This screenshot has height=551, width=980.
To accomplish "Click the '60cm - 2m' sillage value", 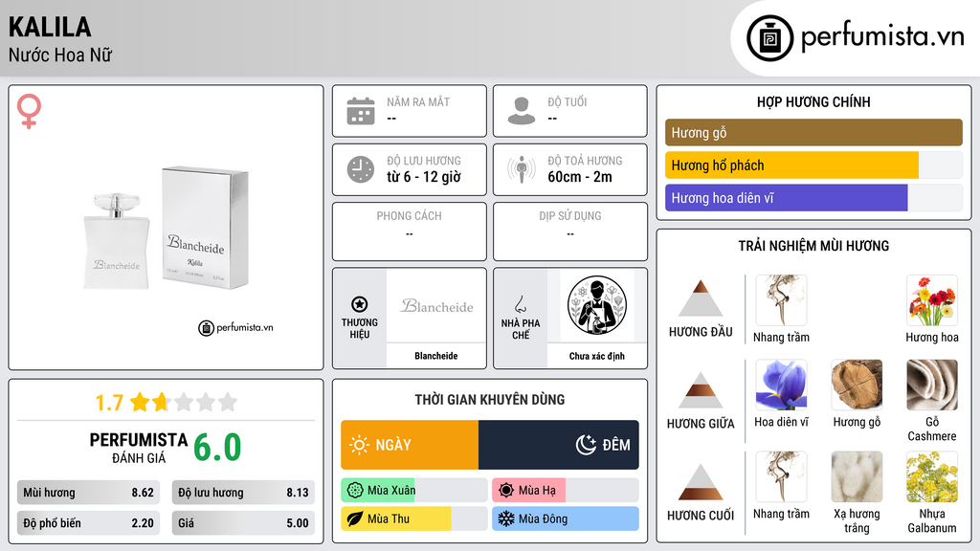I will (580, 177).
